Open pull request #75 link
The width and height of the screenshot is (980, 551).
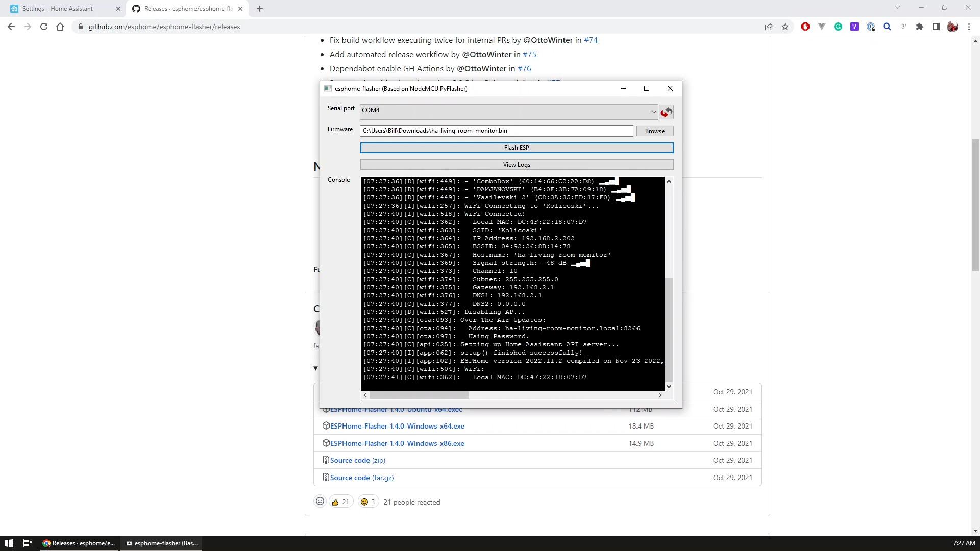[x=529, y=54]
